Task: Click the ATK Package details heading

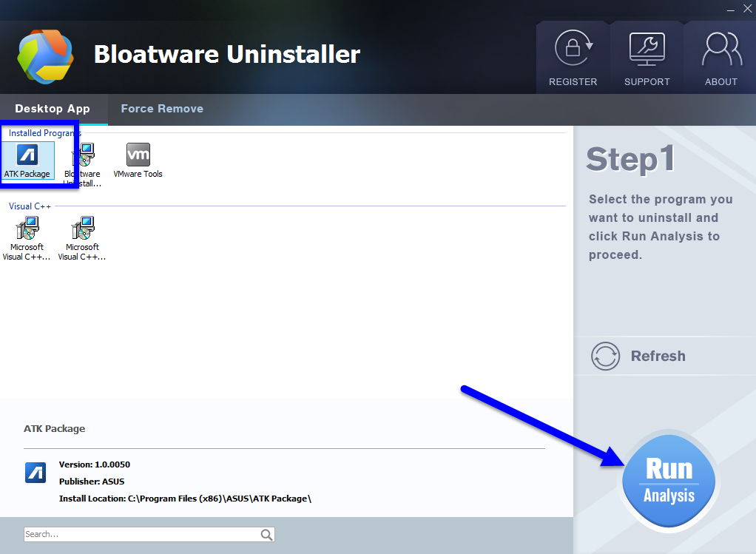Action: (x=55, y=429)
